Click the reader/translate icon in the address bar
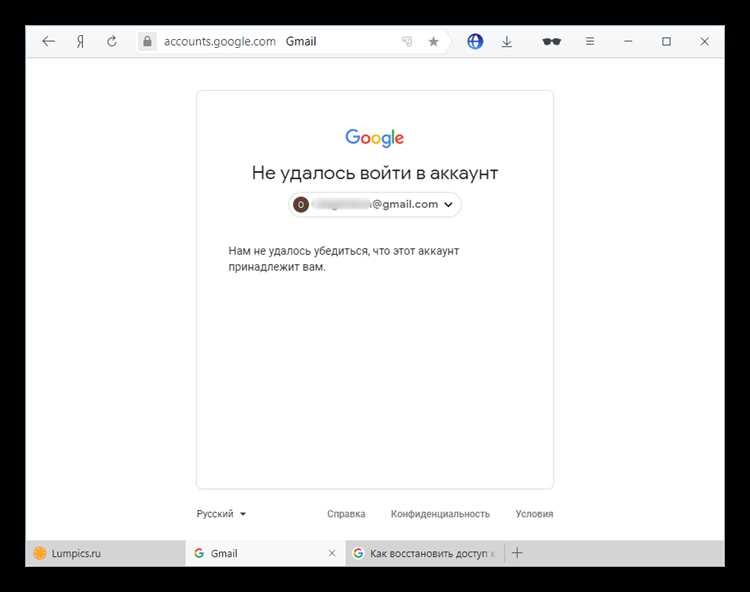Viewport: 750px width, 592px height. (407, 42)
